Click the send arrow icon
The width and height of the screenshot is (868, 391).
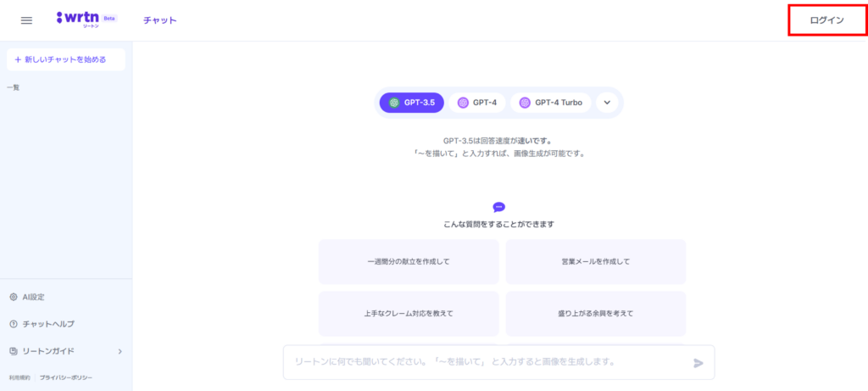[x=698, y=363]
